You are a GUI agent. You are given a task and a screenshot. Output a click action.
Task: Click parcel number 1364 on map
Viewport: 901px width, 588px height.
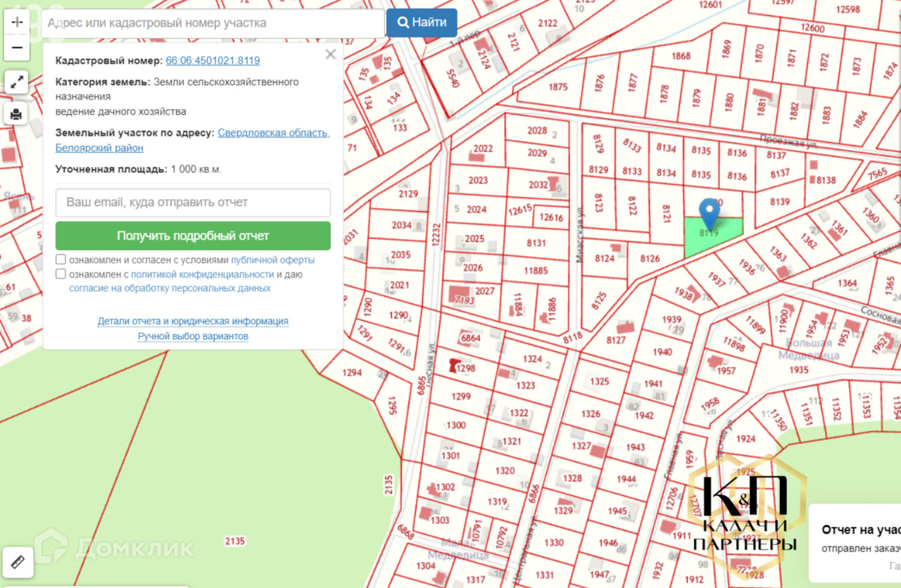848,283
